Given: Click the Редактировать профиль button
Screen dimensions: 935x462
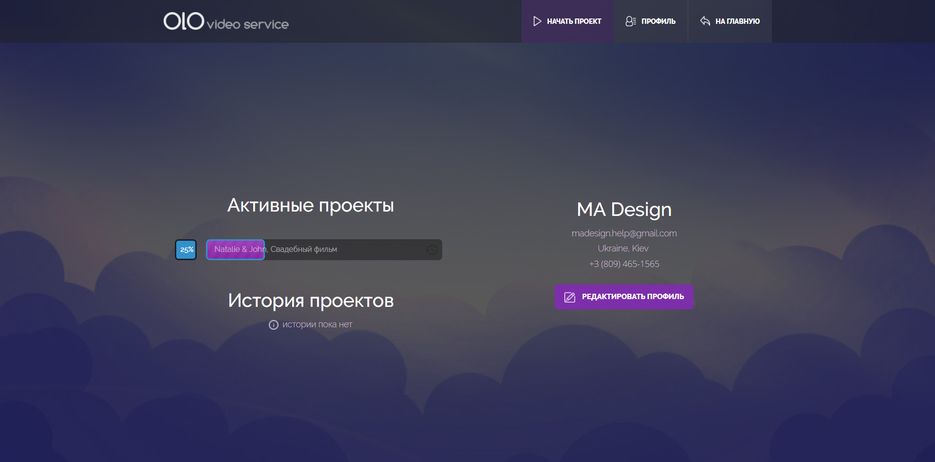Looking at the screenshot, I should pos(624,297).
